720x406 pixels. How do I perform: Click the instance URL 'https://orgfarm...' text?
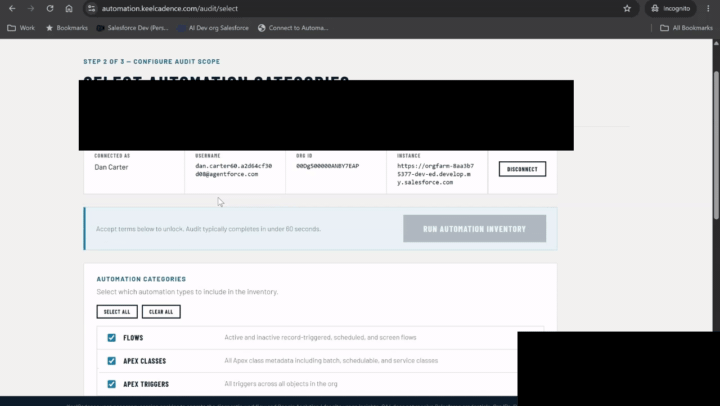[435, 174]
